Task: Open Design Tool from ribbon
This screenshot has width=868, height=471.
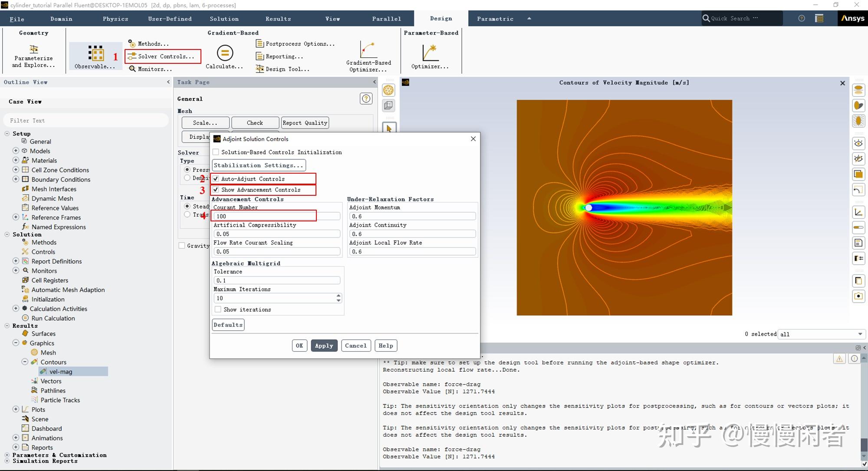Action: pos(283,69)
